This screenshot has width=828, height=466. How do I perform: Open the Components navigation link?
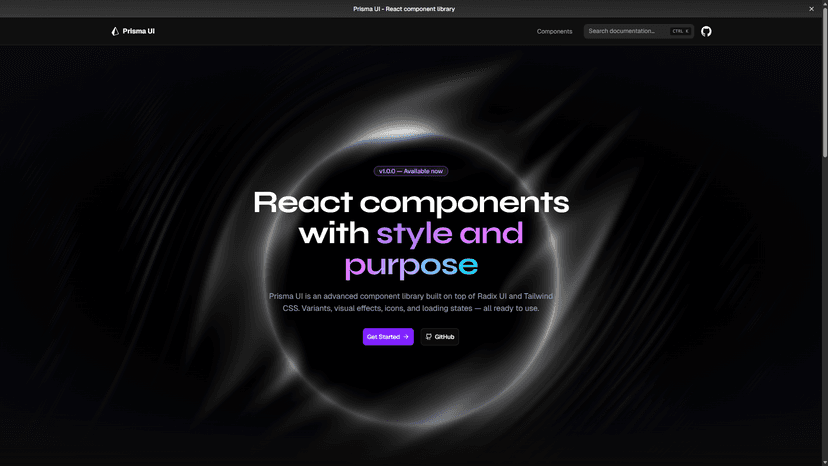coord(554,31)
